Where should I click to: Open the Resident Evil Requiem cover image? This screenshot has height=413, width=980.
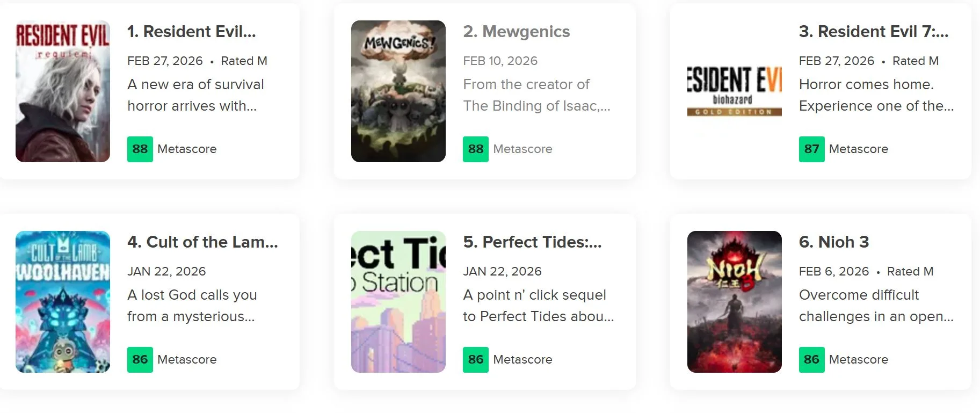63,91
